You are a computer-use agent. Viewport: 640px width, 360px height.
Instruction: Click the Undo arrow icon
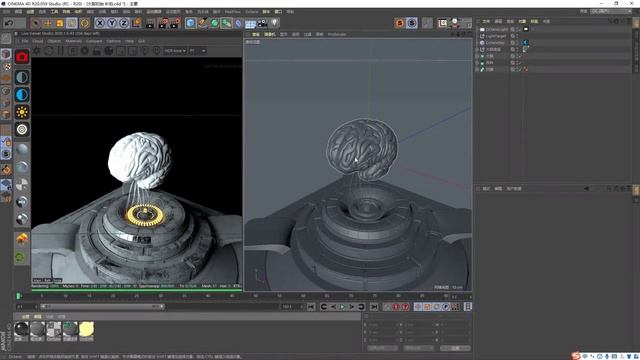pos(9,23)
